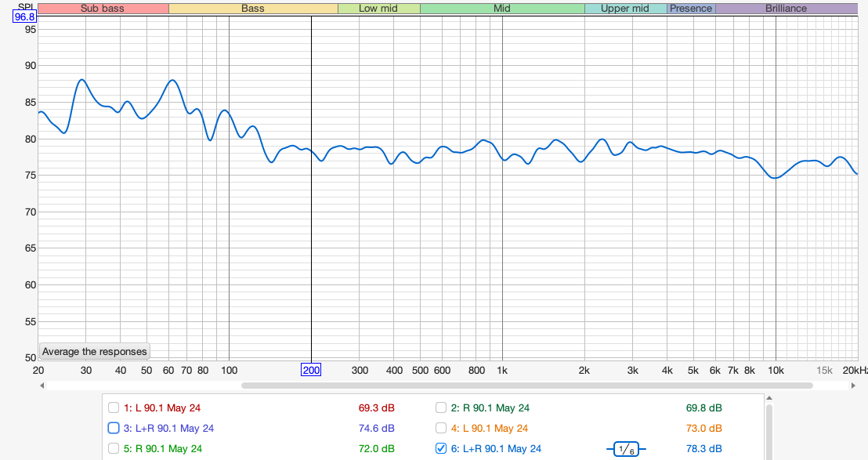The height and width of the screenshot is (460, 868).
Task: Click the 74.6 dB value for trace 3
Action: 377,428
